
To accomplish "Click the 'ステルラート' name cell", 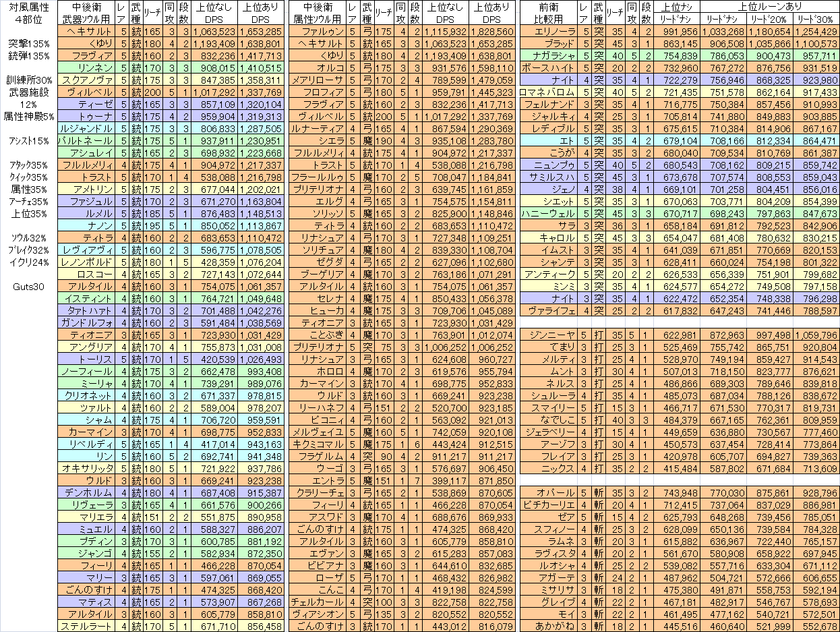I will coord(86,626).
